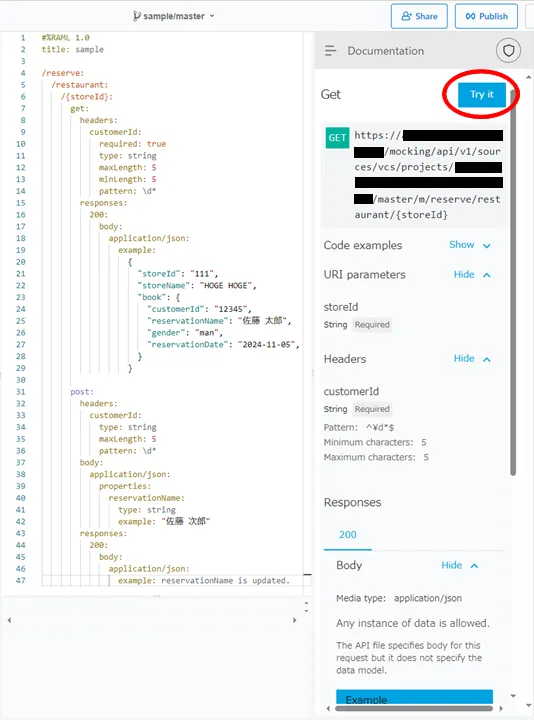
Task: Click the editor horizontal scroll left arrow
Action: [x=9, y=620]
